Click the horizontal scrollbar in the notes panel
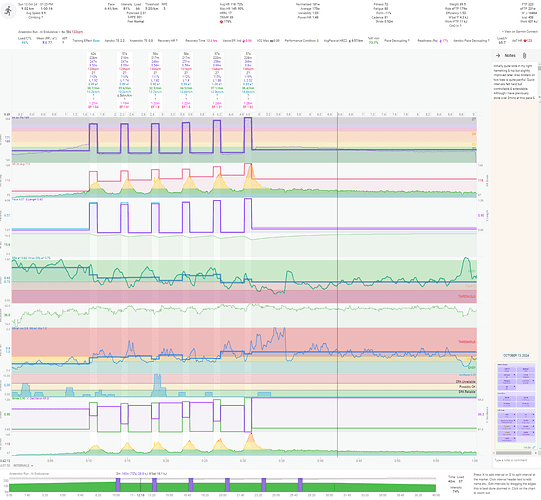The image size is (541, 500). click(514, 453)
